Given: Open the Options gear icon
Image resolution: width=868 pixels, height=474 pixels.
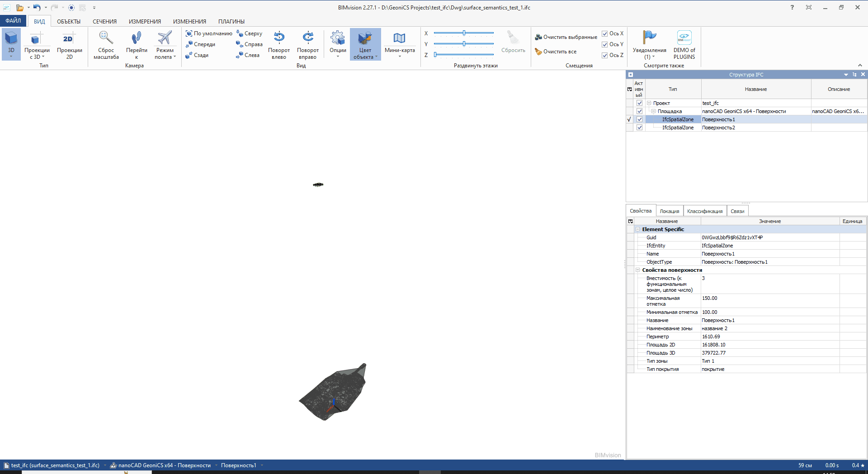Looking at the screenshot, I should 337,38.
